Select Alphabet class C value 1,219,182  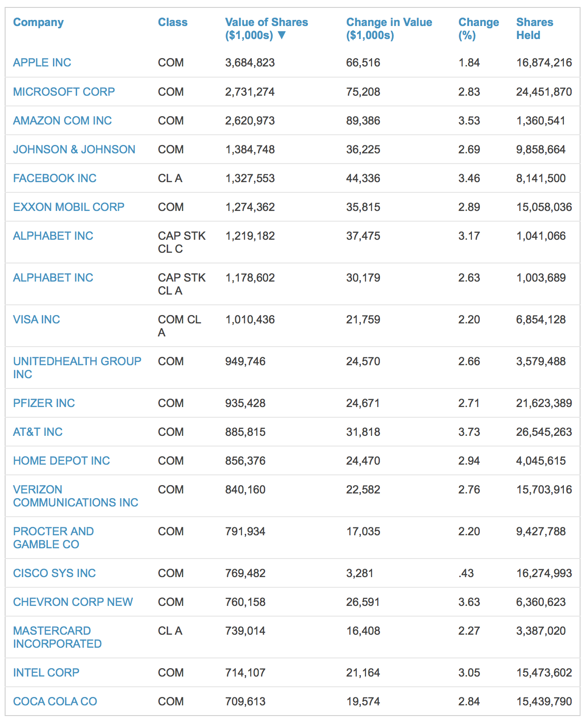pyautogui.click(x=250, y=236)
